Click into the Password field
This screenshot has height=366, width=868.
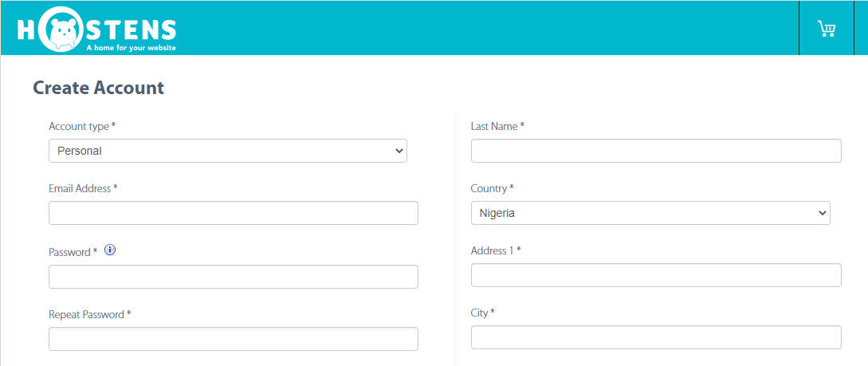click(233, 277)
